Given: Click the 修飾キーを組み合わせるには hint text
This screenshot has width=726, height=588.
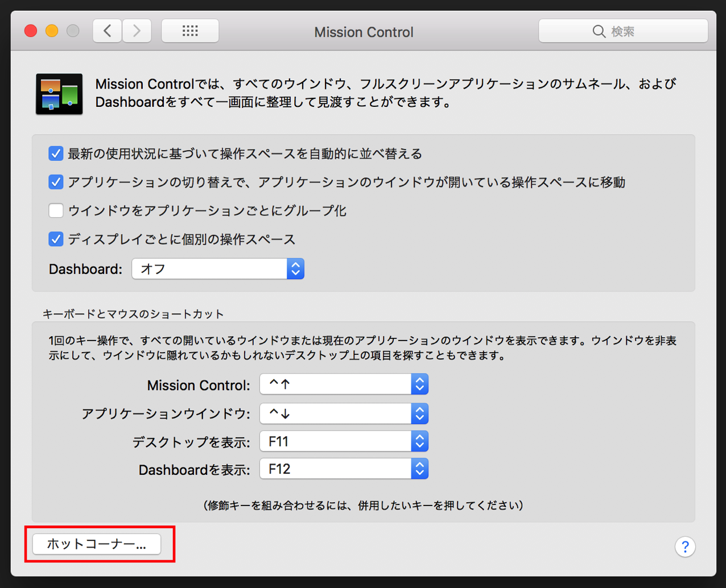Looking at the screenshot, I should tap(364, 505).
